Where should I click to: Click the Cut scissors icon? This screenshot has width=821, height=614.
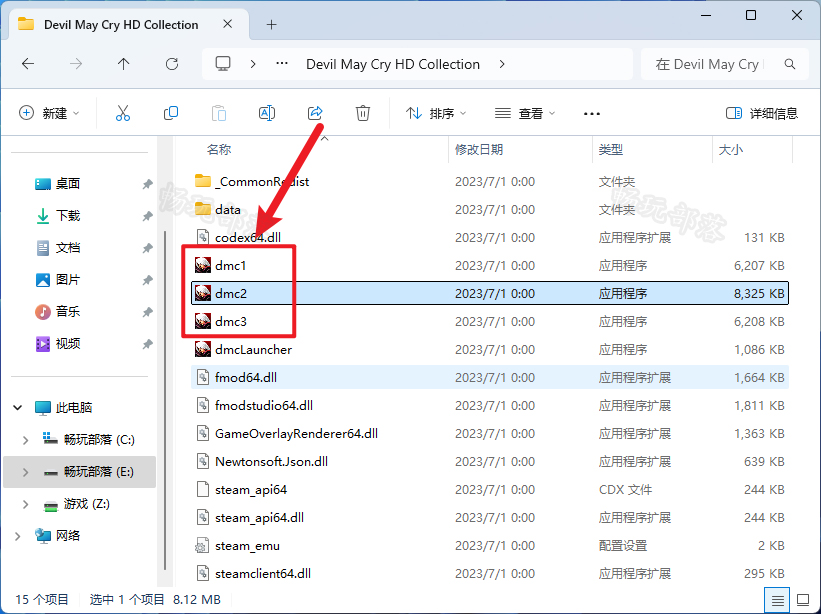coord(123,113)
